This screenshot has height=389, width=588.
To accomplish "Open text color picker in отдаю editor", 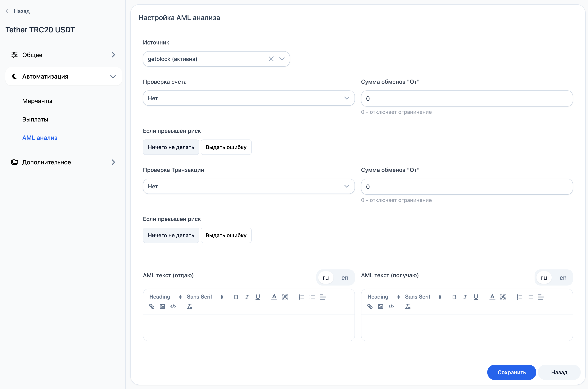I will click(274, 297).
